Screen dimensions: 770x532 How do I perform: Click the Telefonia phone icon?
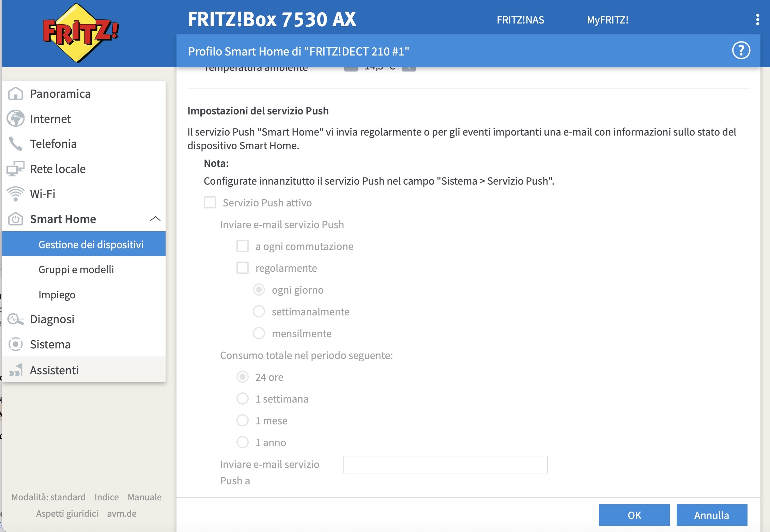click(16, 144)
